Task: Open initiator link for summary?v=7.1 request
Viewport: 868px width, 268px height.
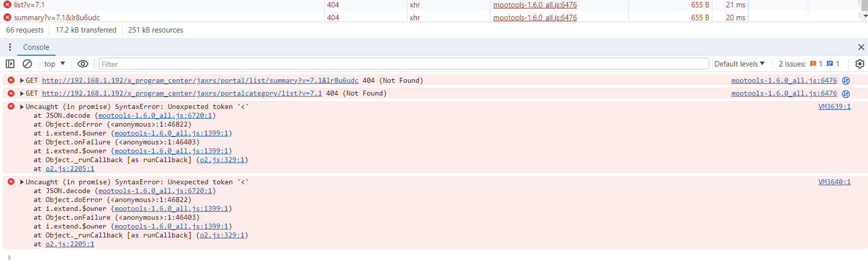Action: pos(535,17)
